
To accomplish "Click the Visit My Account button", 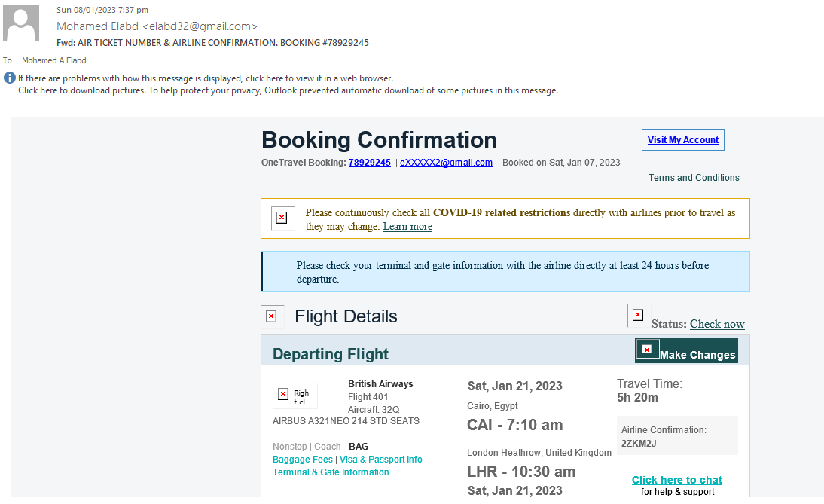I will (682, 139).
